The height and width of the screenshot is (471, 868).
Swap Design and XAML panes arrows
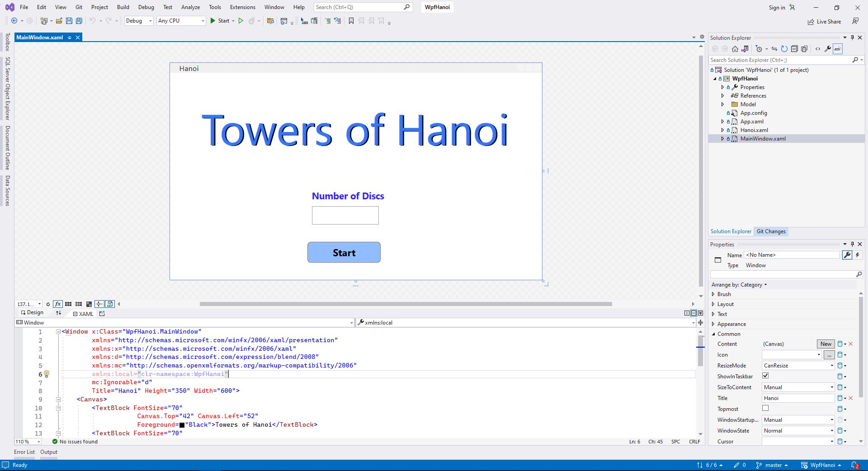(x=58, y=313)
